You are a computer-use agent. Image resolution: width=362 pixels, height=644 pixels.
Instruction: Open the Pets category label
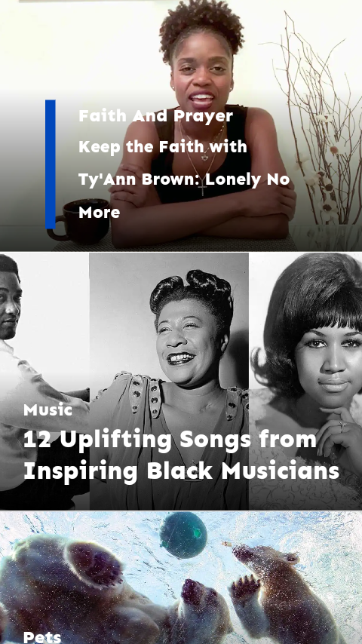point(42,637)
